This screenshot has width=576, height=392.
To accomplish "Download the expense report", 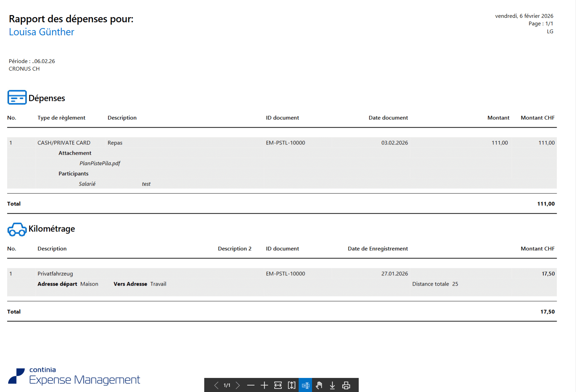I will (332, 385).
